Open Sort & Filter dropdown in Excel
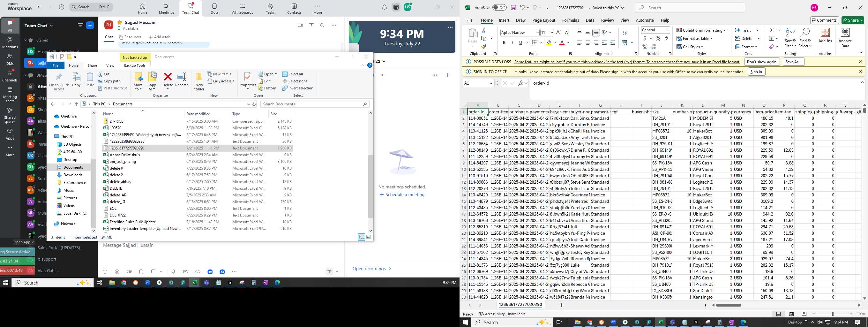868x327 pixels. 790,37
